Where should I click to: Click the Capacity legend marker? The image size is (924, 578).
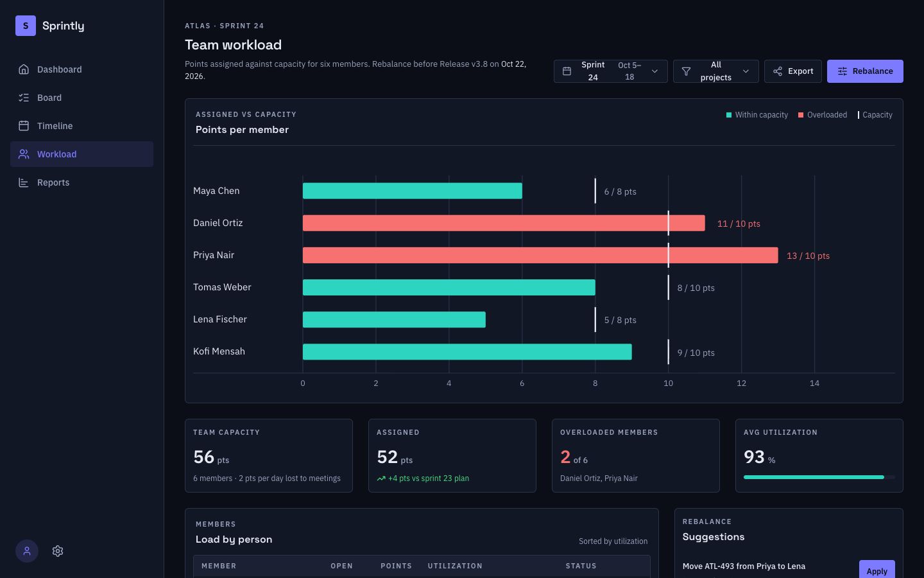(859, 115)
